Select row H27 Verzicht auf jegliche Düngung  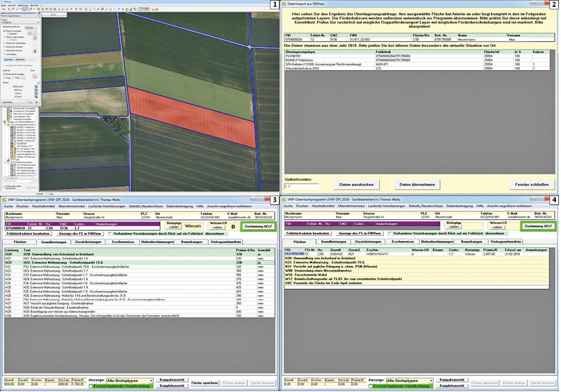click(x=140, y=303)
